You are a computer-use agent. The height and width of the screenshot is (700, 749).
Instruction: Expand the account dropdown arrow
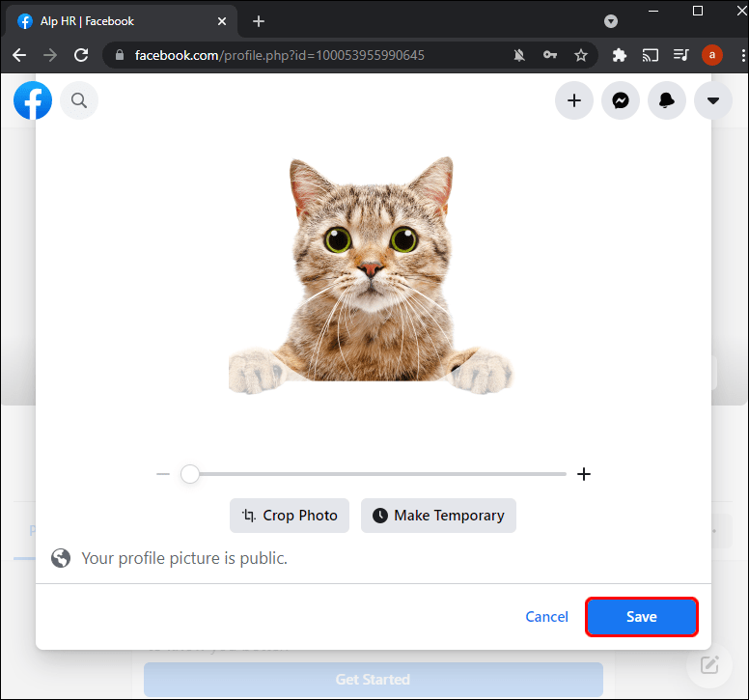tap(712, 100)
